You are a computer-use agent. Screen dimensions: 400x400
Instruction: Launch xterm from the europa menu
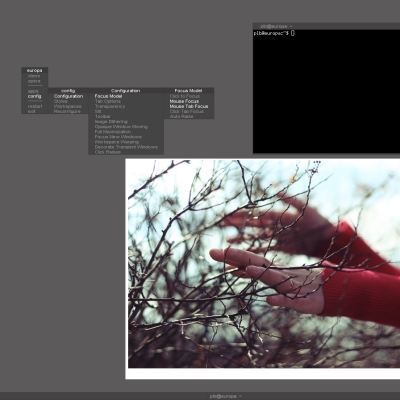pyautogui.click(x=35, y=76)
